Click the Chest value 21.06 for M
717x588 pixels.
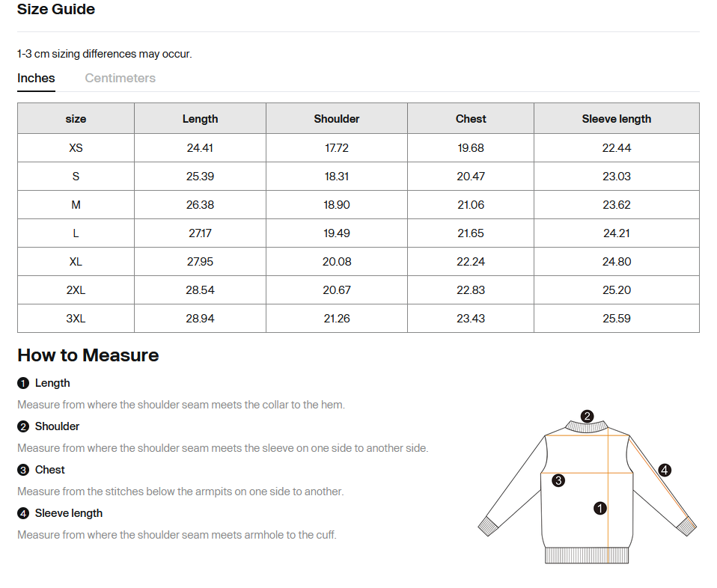click(471, 205)
